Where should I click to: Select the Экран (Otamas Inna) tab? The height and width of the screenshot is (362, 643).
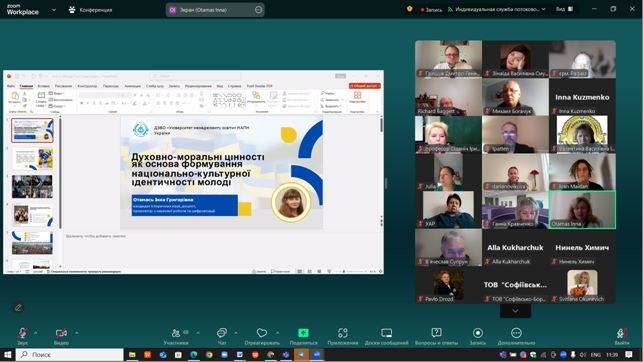coord(215,10)
